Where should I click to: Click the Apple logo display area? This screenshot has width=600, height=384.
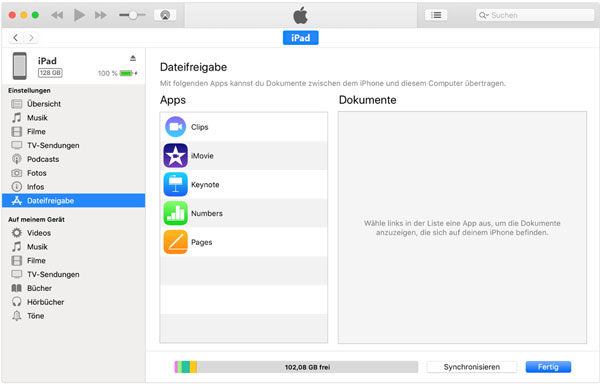[x=300, y=15]
